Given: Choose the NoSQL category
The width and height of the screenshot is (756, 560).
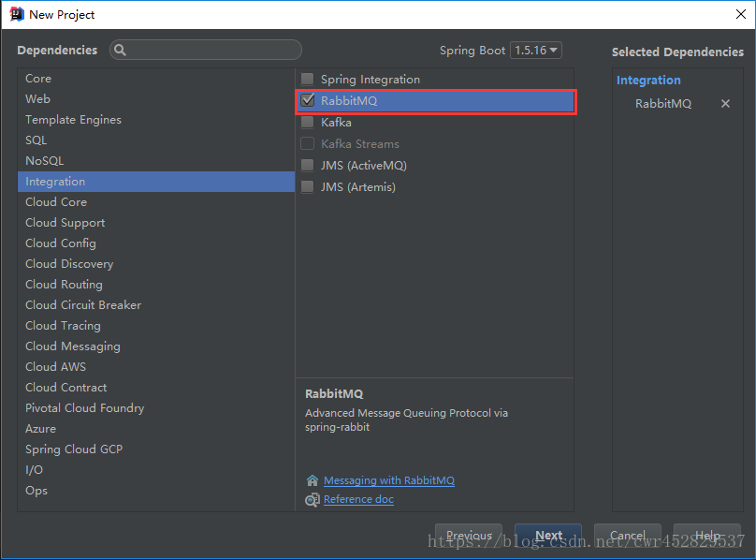Looking at the screenshot, I should click(155, 161).
